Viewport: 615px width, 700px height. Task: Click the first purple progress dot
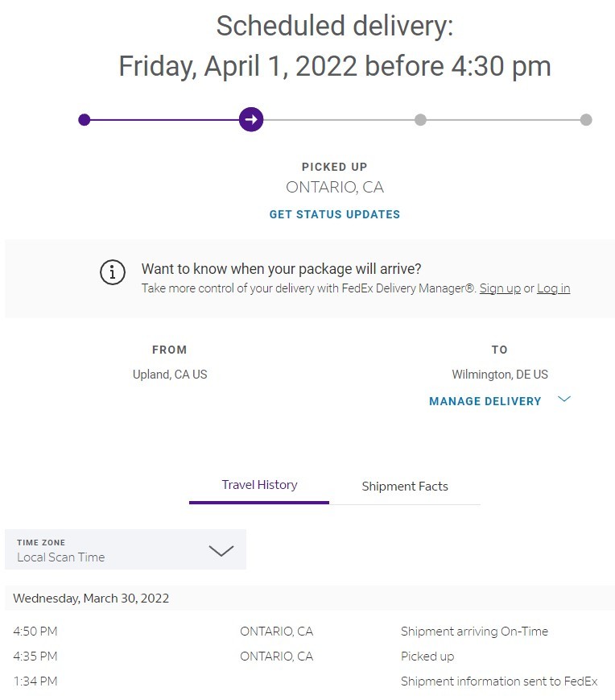click(x=85, y=120)
